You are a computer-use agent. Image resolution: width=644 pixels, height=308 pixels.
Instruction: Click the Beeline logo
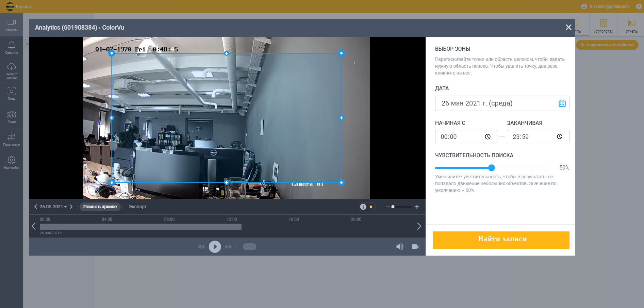point(18,6)
